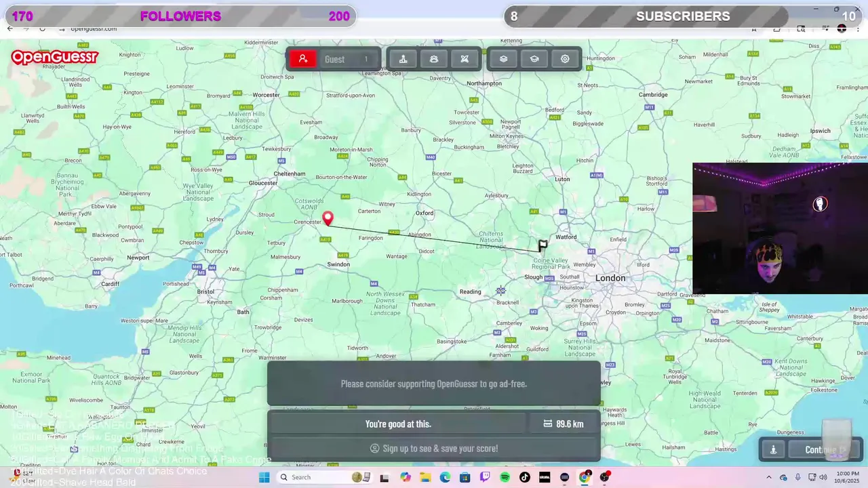Open Microsoft Edge from the taskbar
This screenshot has height=488, width=868.
(x=445, y=477)
